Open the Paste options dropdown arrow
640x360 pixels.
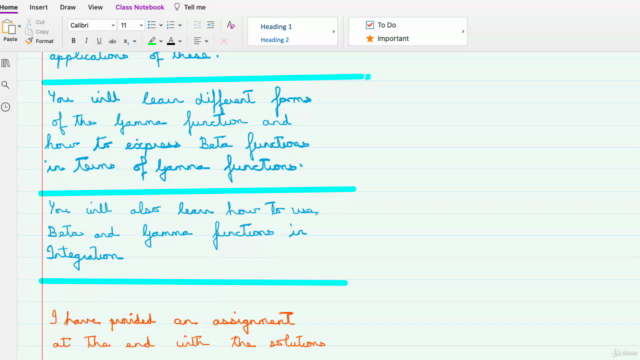[19, 27]
